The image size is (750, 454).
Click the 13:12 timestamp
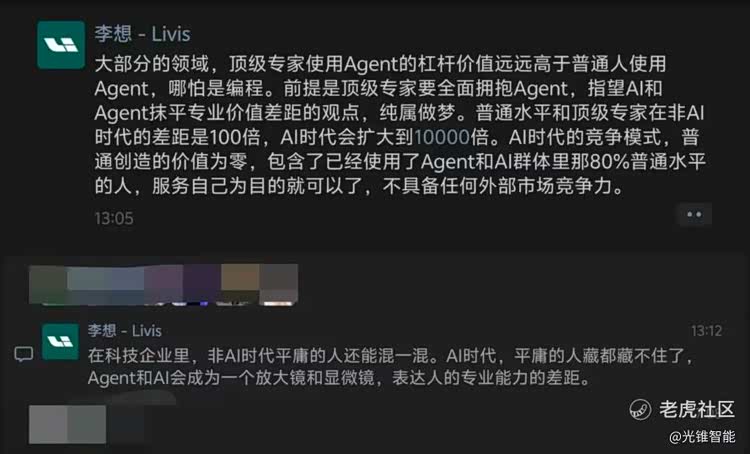[706, 331]
